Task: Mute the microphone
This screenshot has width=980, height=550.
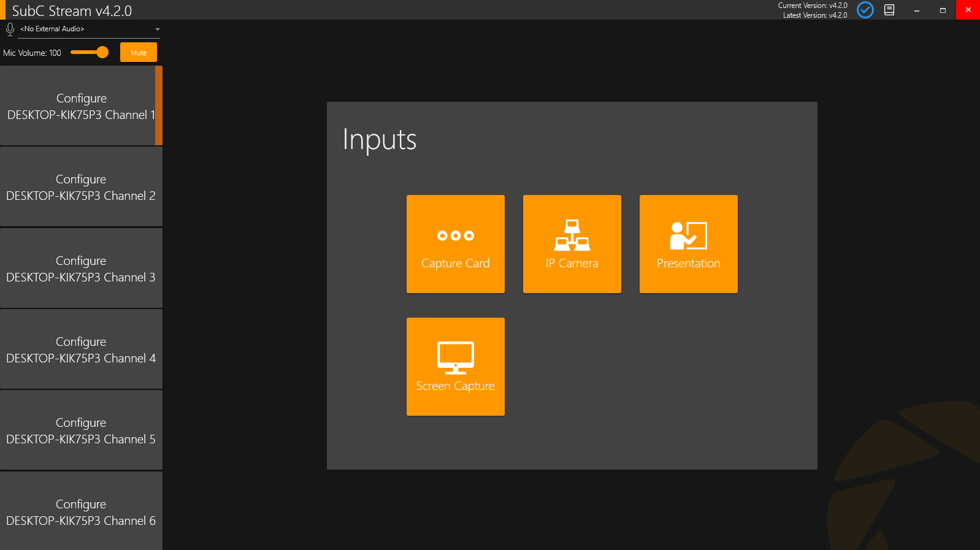Action: pyautogui.click(x=139, y=53)
